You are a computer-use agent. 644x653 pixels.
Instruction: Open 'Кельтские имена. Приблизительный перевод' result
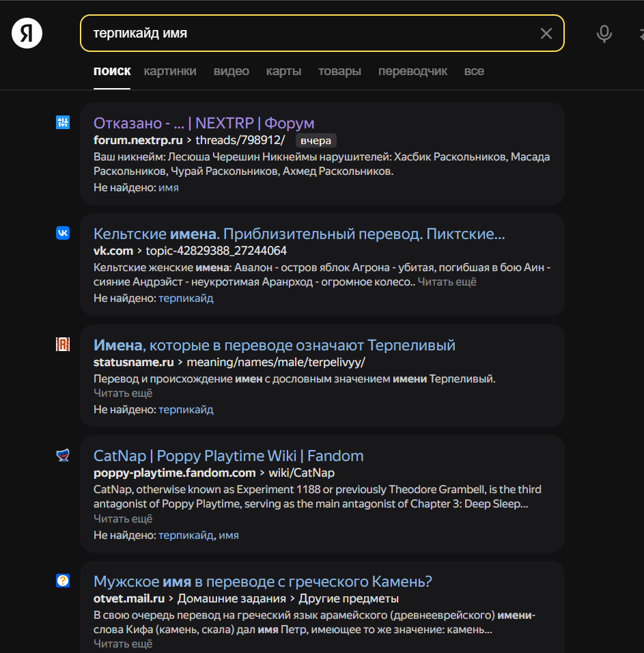(x=299, y=234)
